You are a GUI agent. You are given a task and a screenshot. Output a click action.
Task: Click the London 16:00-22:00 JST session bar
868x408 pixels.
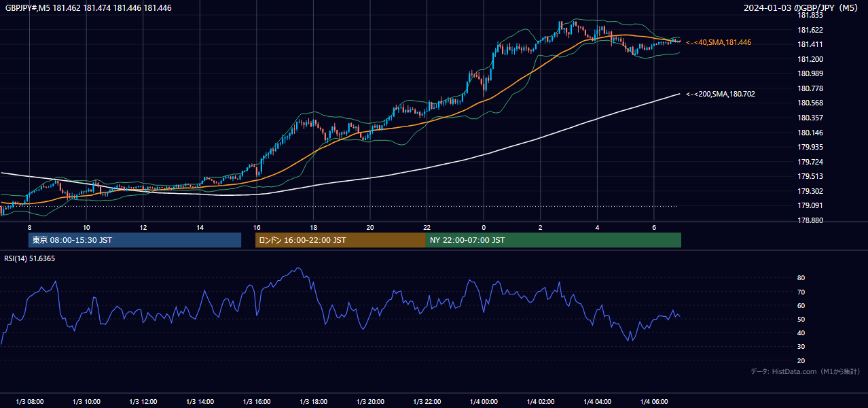point(340,240)
